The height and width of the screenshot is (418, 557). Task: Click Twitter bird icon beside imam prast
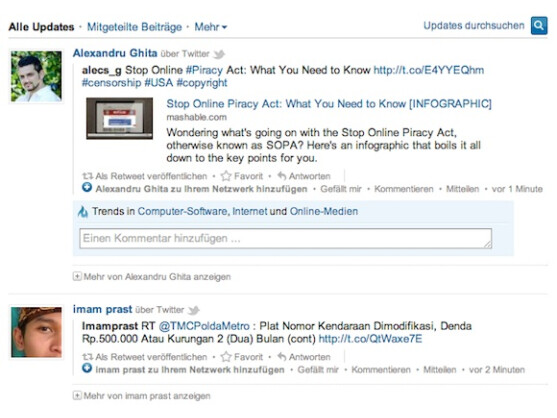click(194, 310)
